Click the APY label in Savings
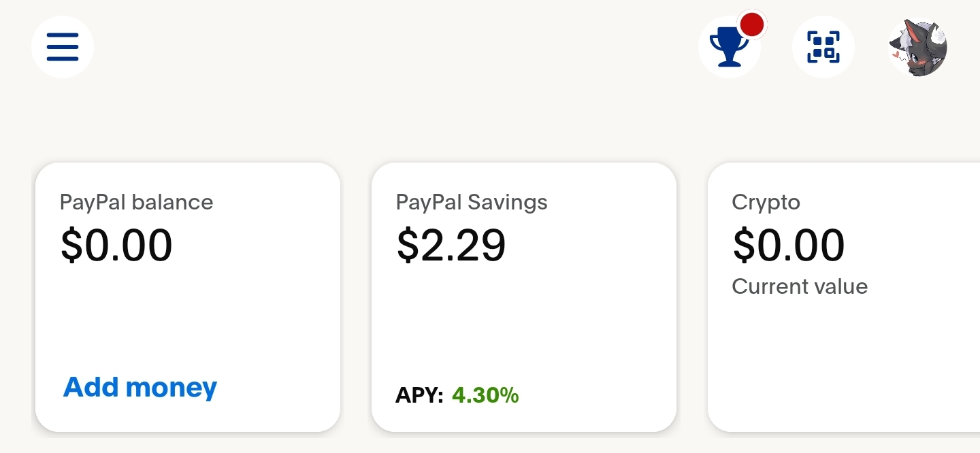Viewport: 980px width, 453px height. 419,395
